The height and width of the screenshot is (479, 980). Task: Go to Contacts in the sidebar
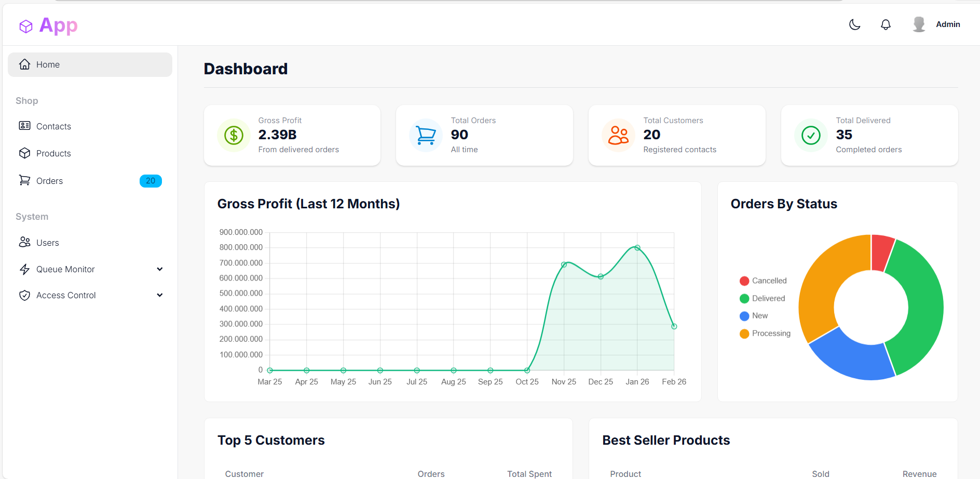coord(53,126)
